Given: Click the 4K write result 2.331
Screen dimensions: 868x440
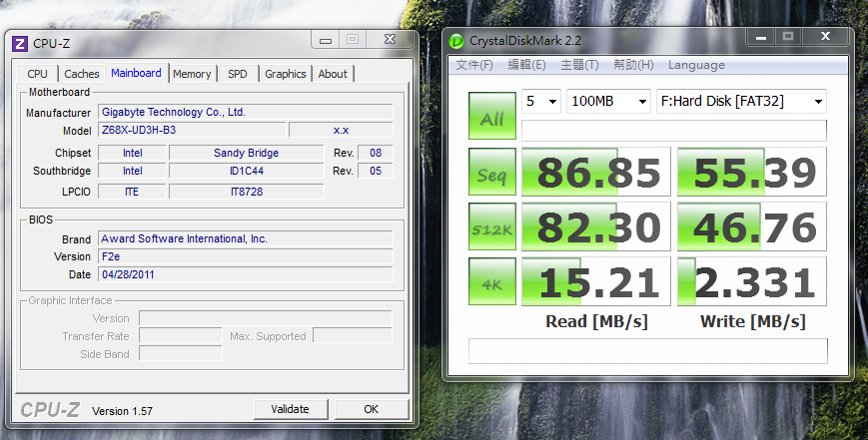Looking at the screenshot, I should [752, 281].
